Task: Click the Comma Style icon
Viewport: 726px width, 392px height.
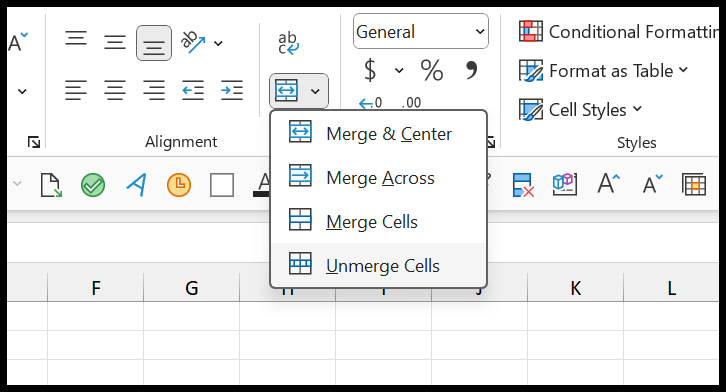Action: click(471, 70)
